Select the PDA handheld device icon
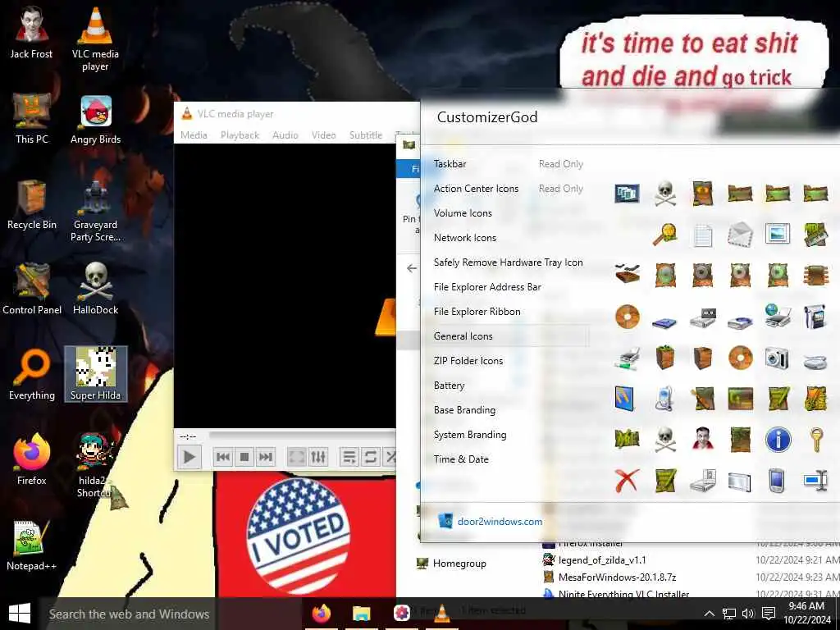 coord(777,481)
